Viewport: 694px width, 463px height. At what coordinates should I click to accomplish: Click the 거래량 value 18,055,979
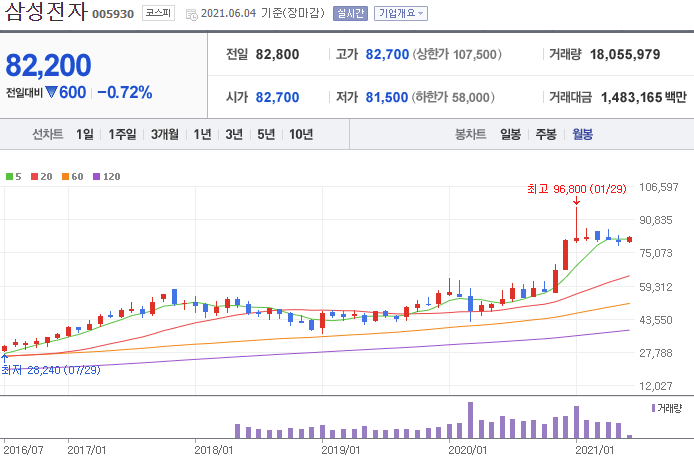[625, 54]
